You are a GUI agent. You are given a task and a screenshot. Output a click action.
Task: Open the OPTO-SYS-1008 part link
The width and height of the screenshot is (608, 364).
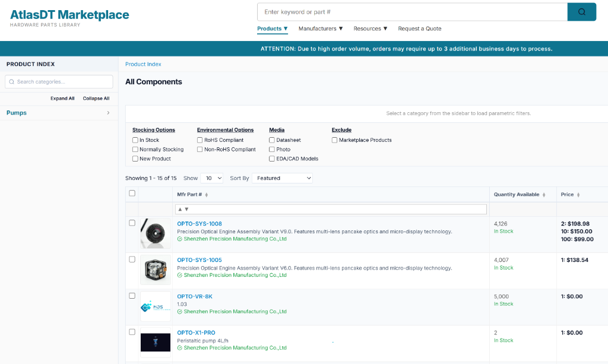199,224
